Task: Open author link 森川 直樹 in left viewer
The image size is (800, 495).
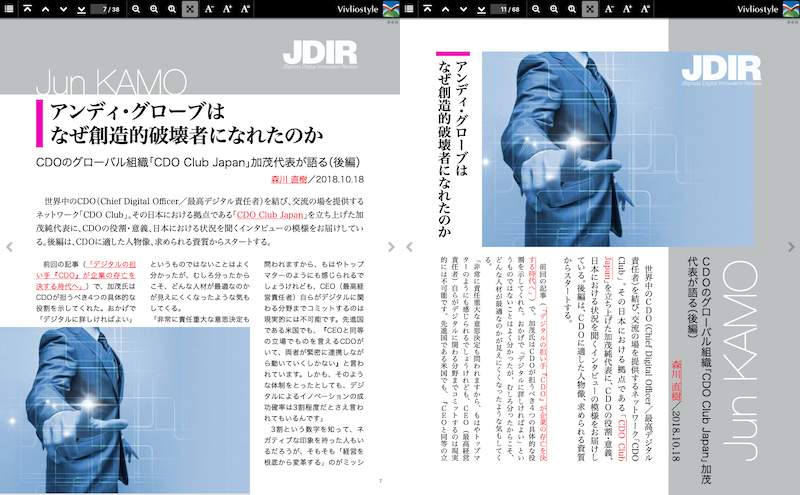Action: [289, 179]
